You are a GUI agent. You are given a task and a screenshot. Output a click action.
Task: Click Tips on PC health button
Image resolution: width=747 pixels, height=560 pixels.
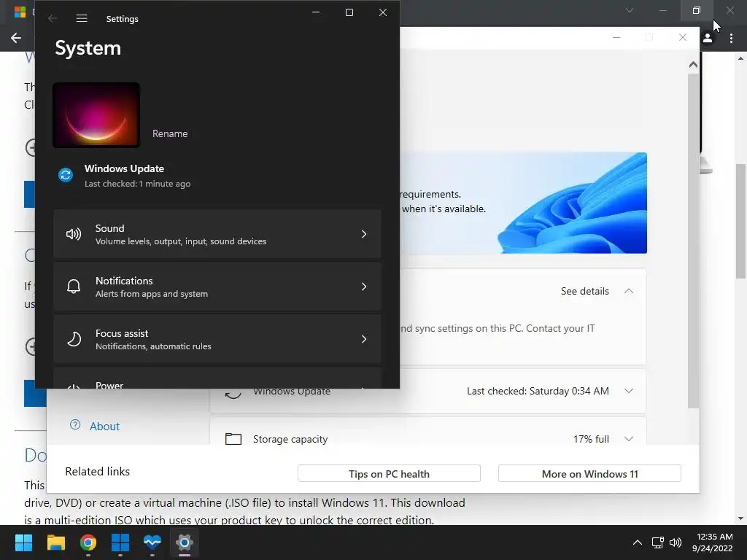point(389,474)
